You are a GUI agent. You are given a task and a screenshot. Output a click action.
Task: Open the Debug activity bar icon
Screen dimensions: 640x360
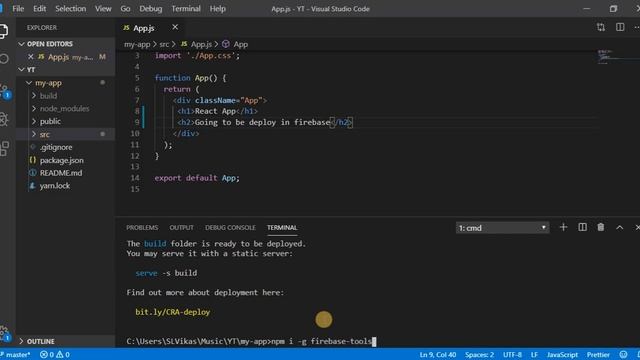(4, 119)
